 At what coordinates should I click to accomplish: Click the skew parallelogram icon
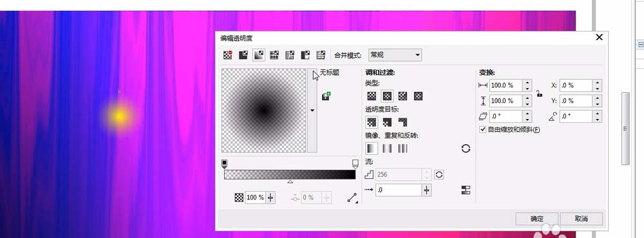(x=483, y=116)
